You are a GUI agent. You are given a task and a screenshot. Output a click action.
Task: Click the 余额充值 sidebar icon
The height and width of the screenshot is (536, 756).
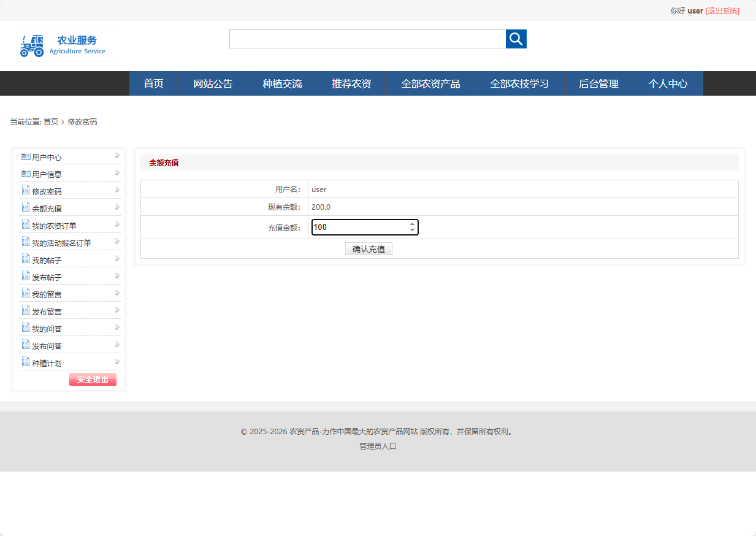click(x=26, y=207)
